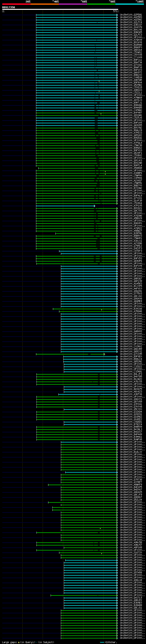Select hit label UniRef100_A2XKQ7
146x644 pixels.
pos(131,180)
